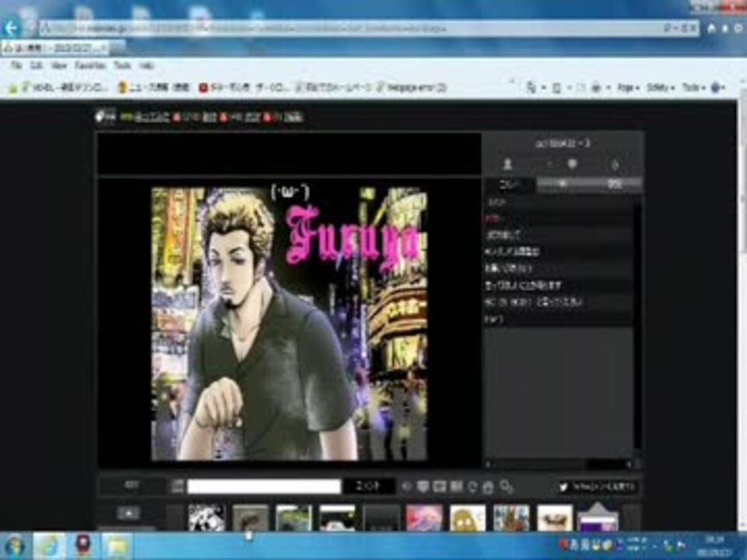Viewport: 747px width, 560px height.
Task: Open the first favorites bar link
Action: click(65, 88)
